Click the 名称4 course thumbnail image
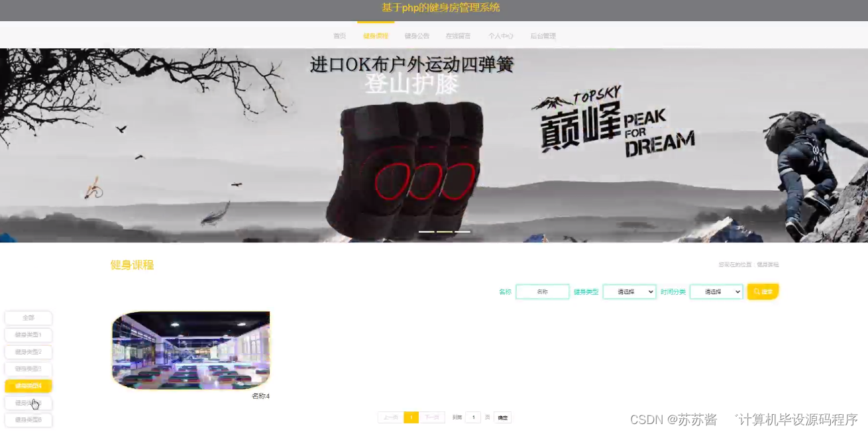The image size is (868, 432). tap(190, 350)
